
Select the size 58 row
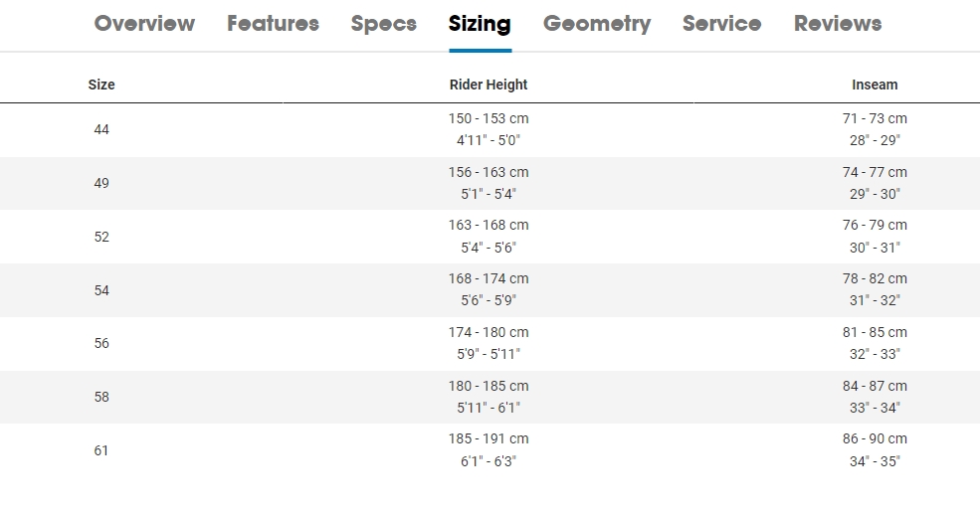click(101, 397)
